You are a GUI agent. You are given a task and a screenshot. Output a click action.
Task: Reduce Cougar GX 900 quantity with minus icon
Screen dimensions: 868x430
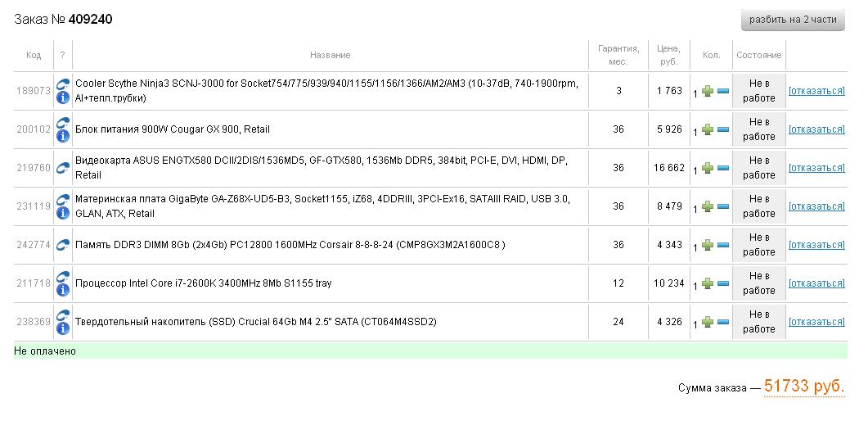pos(723,129)
